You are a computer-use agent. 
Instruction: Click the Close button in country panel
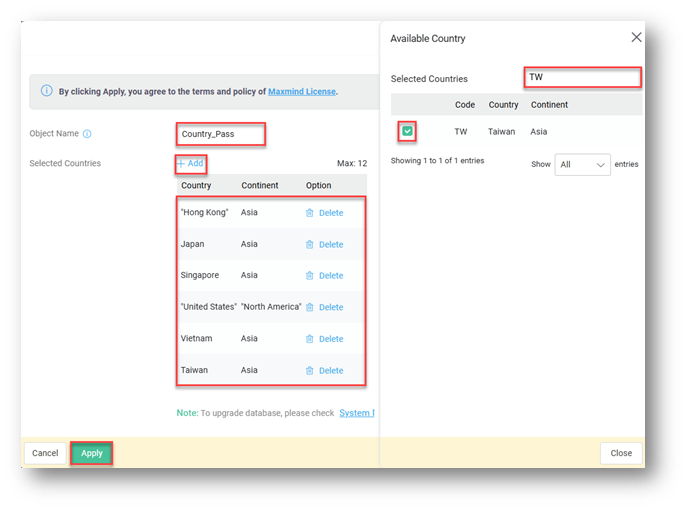click(x=621, y=453)
